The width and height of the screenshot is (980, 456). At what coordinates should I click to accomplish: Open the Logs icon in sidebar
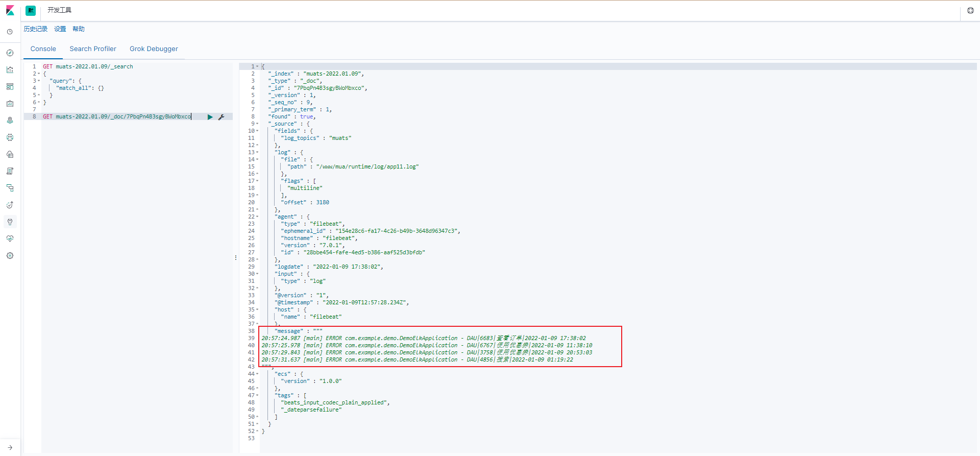(10, 171)
